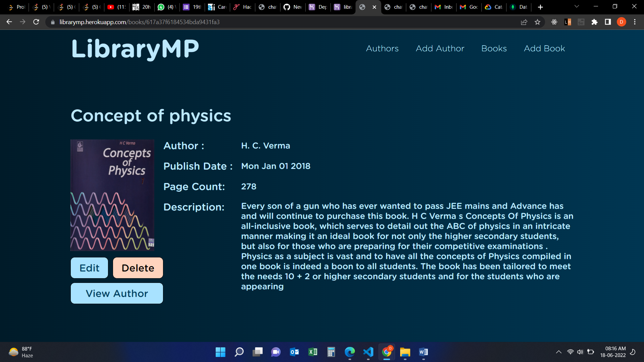644x362 pixels.
Task: Show hidden icons in the system tray
Action: [x=559, y=352]
